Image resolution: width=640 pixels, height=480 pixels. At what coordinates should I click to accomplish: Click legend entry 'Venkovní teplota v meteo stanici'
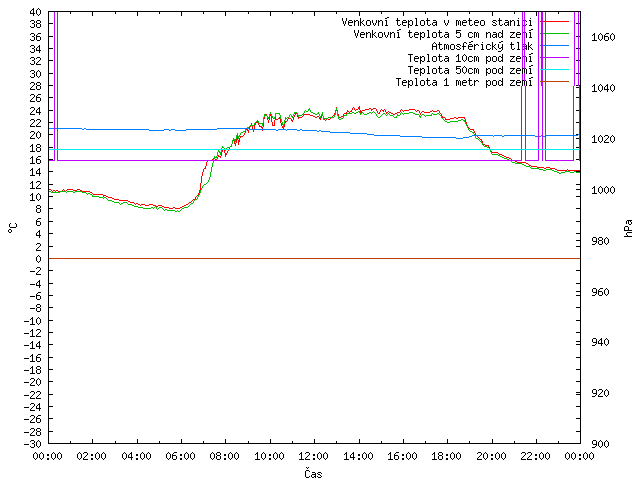[x=437, y=22]
